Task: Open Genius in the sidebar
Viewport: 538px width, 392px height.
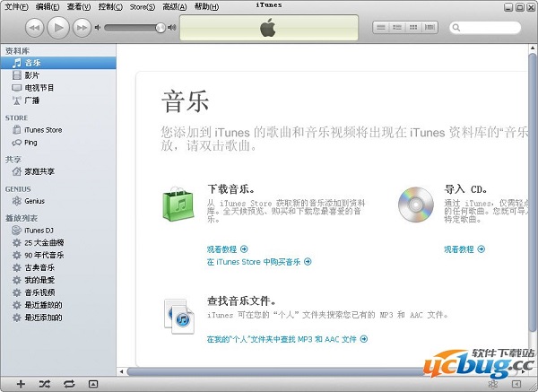Action: coord(58,201)
